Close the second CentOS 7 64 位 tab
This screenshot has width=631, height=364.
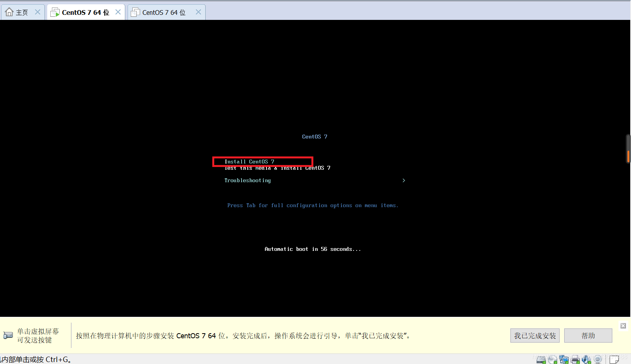(x=198, y=12)
